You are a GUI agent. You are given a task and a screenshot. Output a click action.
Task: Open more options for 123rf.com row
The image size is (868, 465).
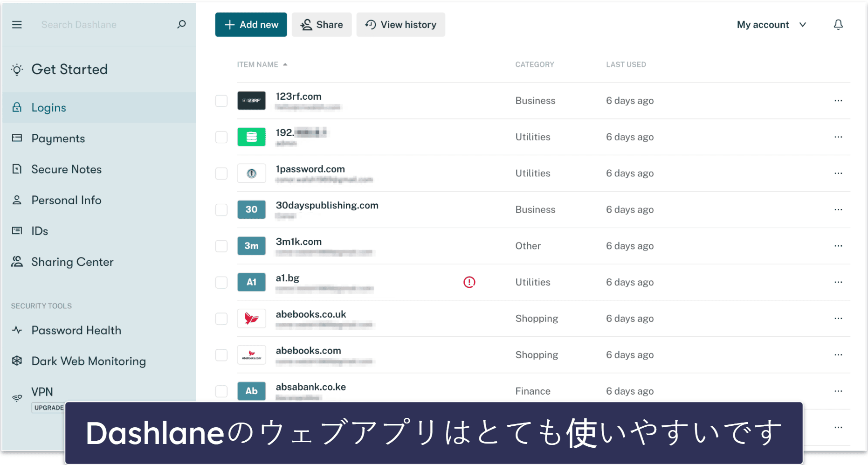point(838,101)
